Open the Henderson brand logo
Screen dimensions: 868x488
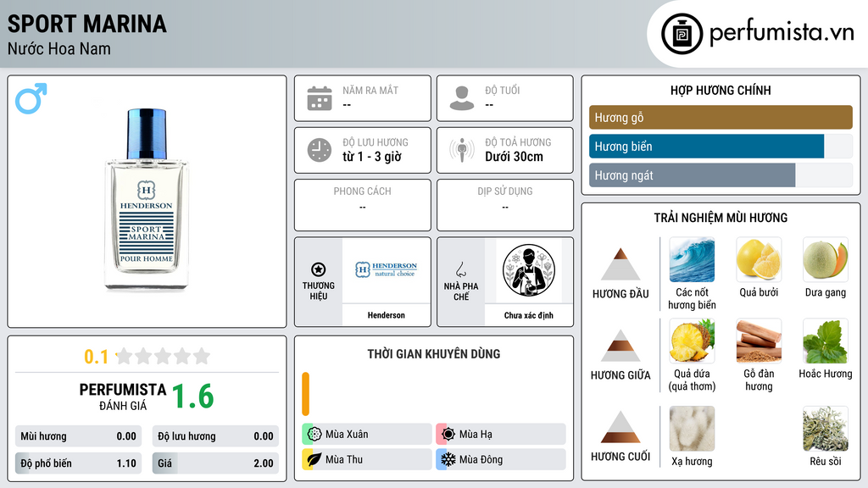click(x=386, y=270)
